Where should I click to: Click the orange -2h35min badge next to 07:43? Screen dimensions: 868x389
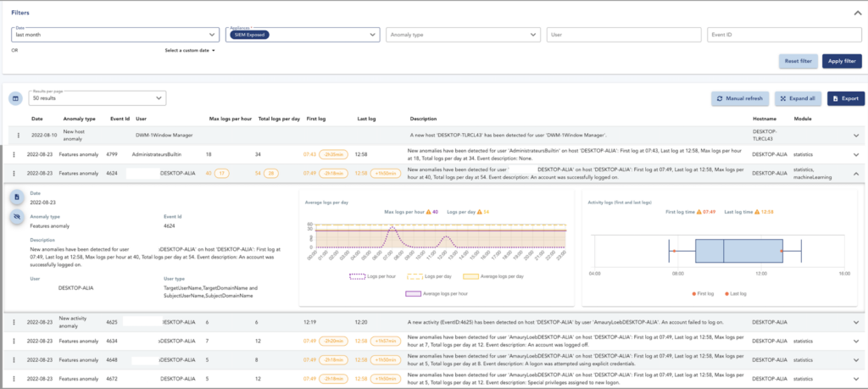click(x=333, y=154)
